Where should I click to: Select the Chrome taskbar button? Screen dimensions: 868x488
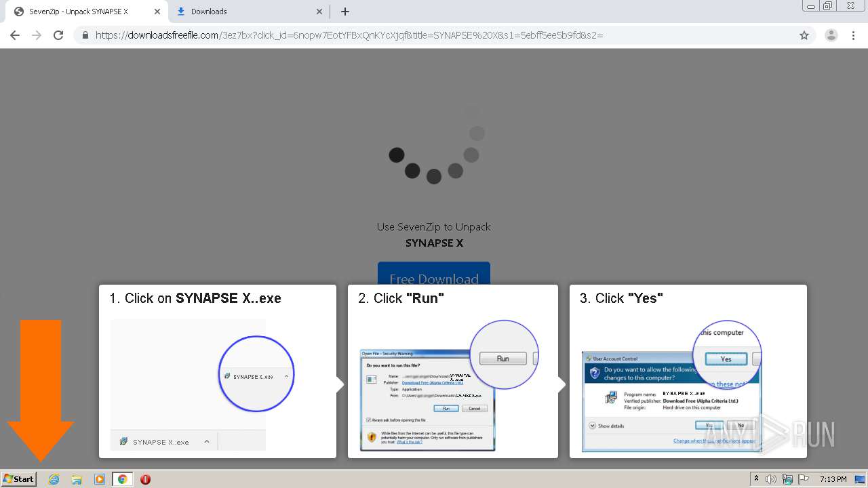pos(122,479)
